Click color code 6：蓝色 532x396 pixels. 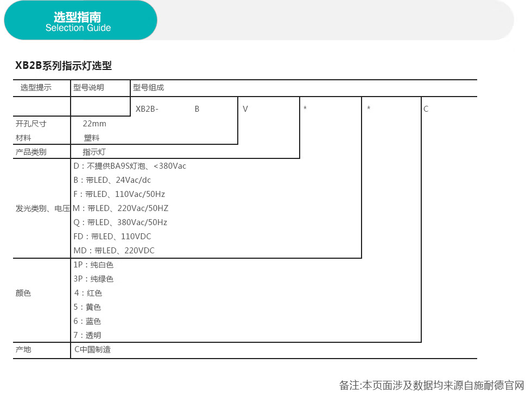point(87,321)
